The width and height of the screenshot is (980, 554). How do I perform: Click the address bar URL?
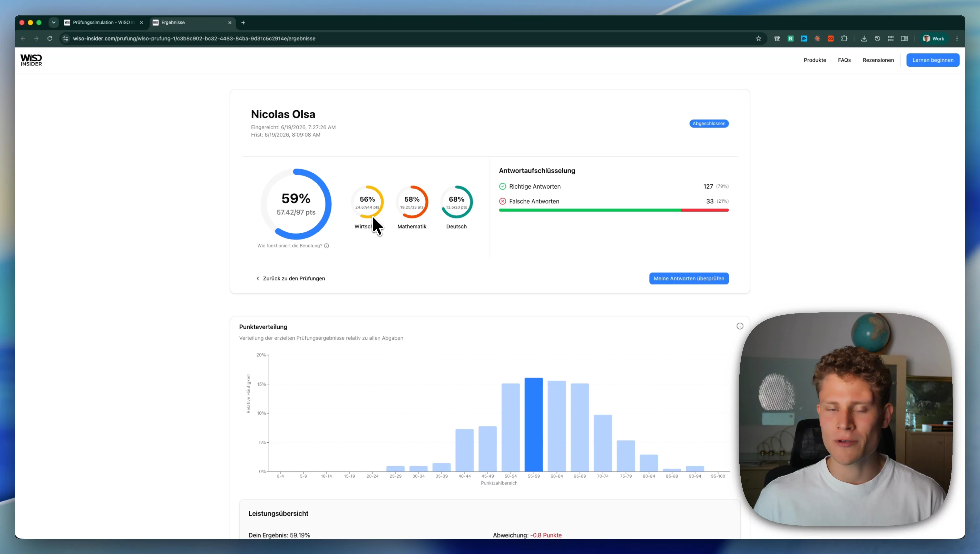[194, 38]
